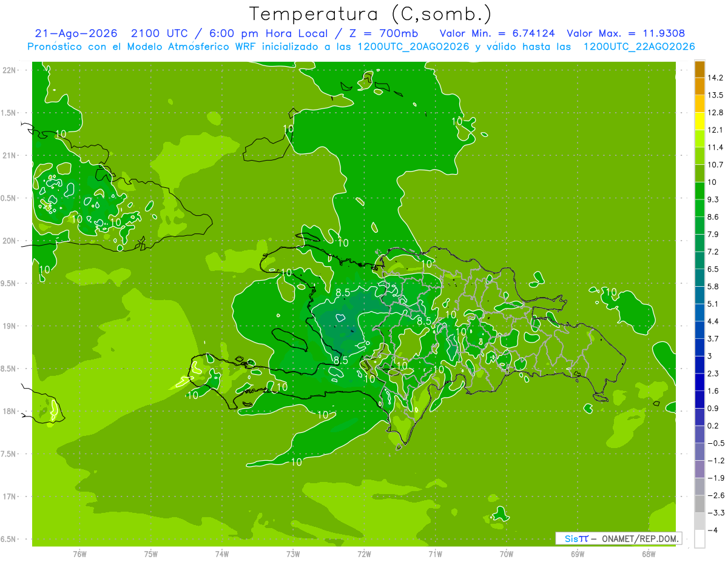The height and width of the screenshot is (562, 728).
Task: Click the '12.8' colorbar label
Action: [716, 113]
